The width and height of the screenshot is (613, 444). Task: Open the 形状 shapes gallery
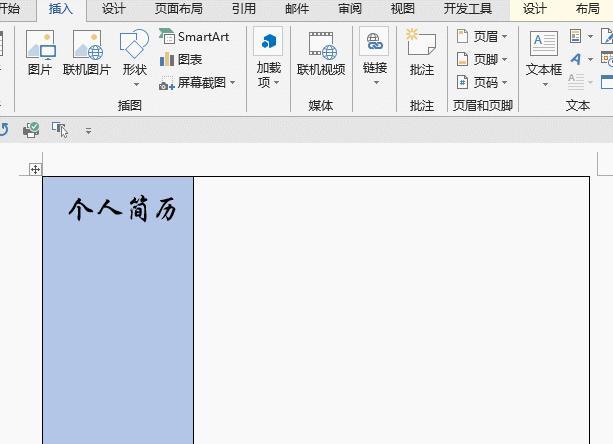[134, 58]
